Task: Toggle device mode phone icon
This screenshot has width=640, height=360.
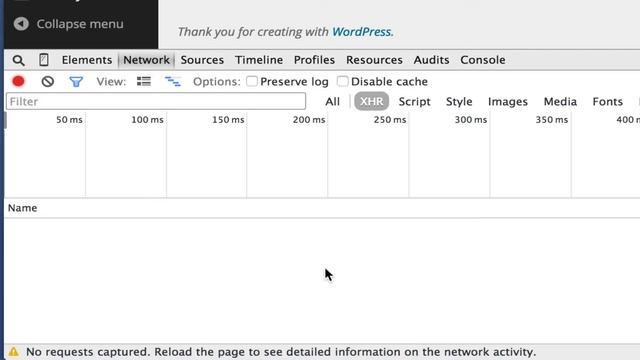Action: pos(44,60)
